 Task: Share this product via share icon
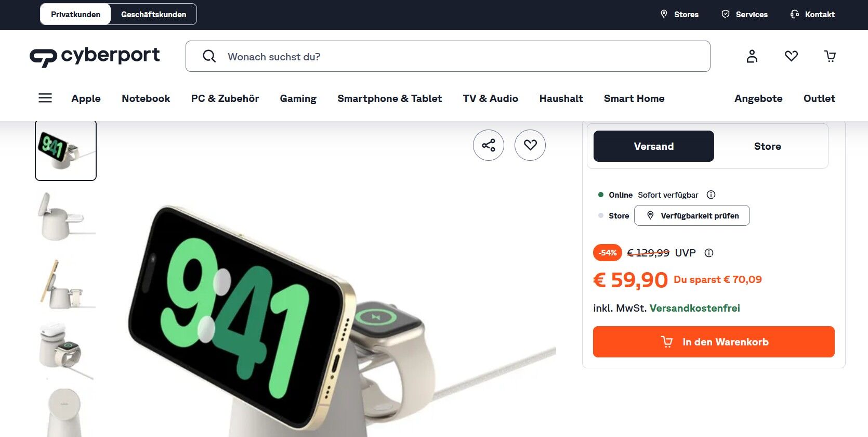[489, 145]
